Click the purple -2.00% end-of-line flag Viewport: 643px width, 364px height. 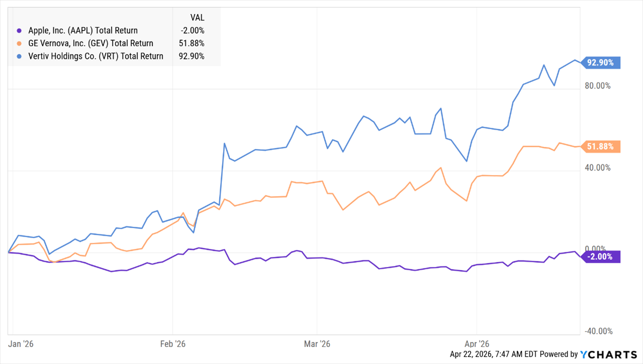coord(600,256)
